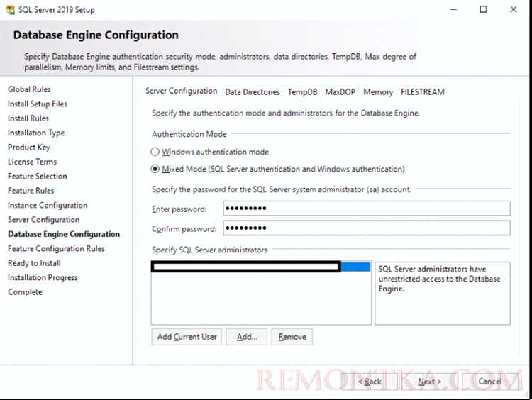Switch to the FILESTREAM tab

click(x=423, y=92)
